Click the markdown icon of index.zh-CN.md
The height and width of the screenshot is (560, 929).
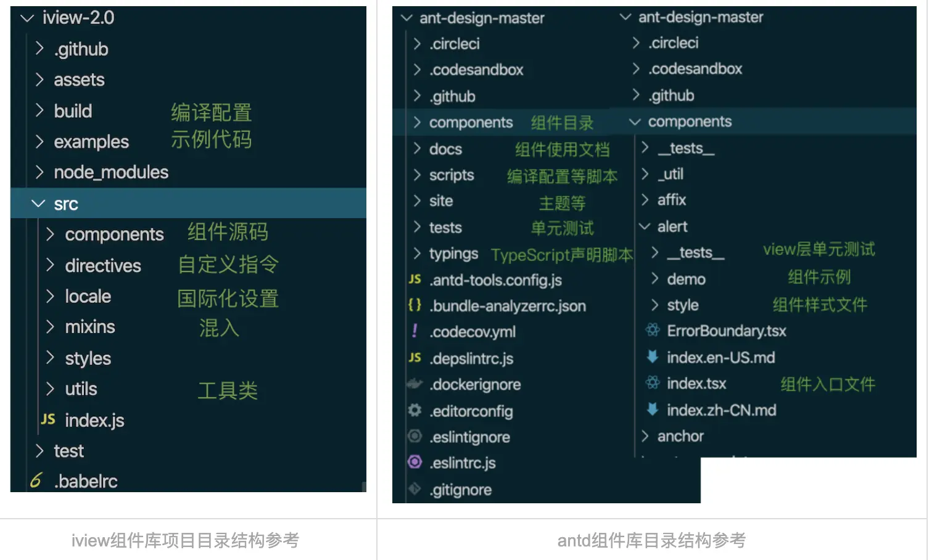(652, 409)
